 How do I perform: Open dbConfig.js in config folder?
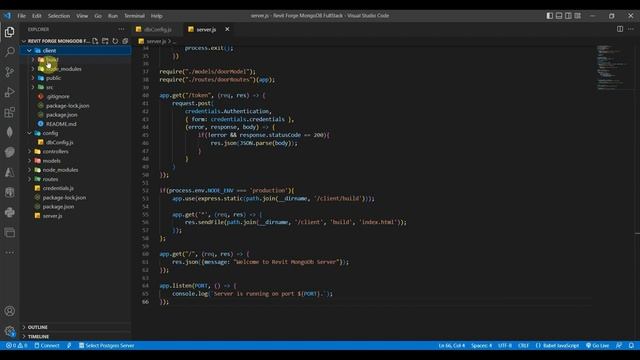point(76,142)
